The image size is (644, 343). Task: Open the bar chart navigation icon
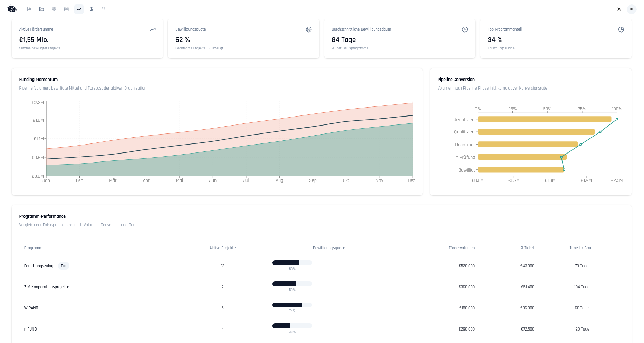coord(29,9)
